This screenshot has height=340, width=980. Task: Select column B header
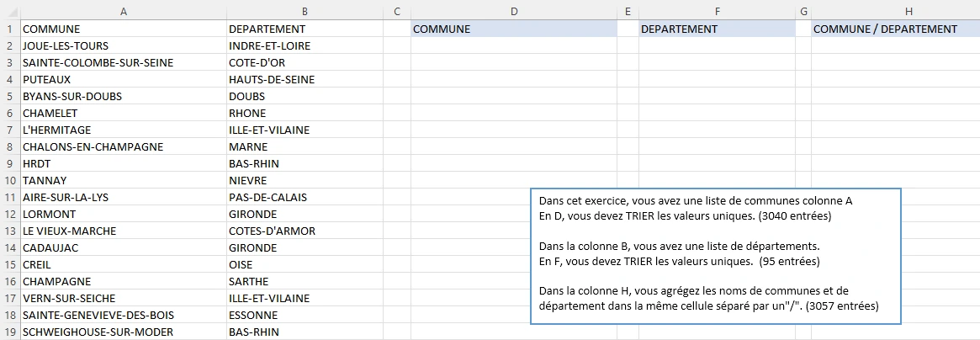point(304,10)
